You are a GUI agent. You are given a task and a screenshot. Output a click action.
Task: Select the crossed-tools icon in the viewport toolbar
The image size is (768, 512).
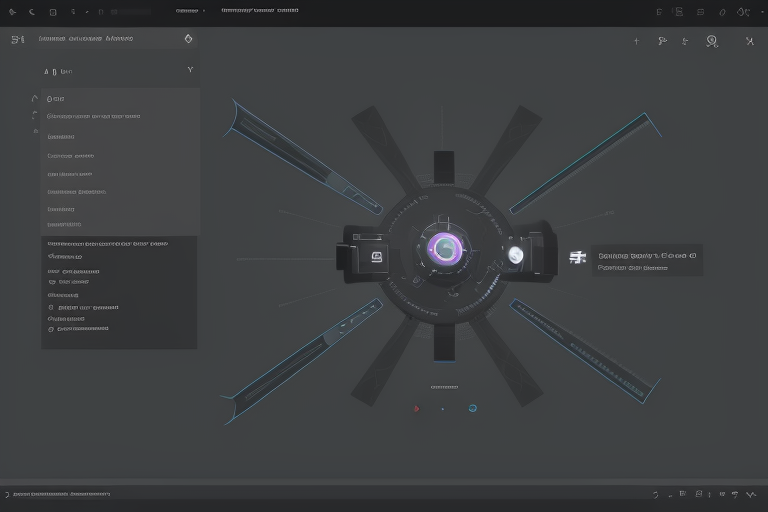(749, 42)
